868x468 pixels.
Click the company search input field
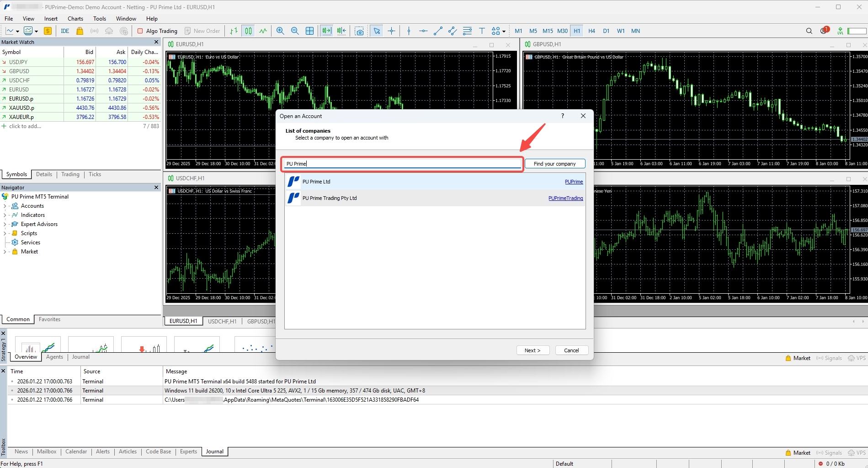point(402,163)
